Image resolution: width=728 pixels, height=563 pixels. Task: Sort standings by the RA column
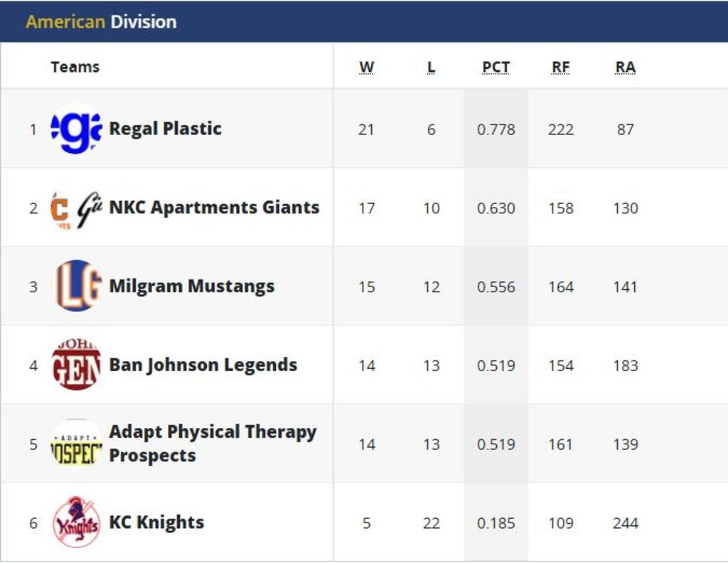(625, 65)
